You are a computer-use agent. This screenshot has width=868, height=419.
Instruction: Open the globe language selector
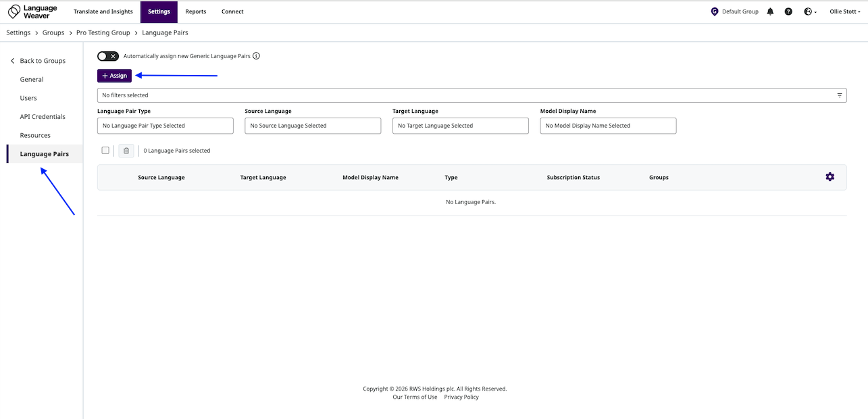click(810, 11)
